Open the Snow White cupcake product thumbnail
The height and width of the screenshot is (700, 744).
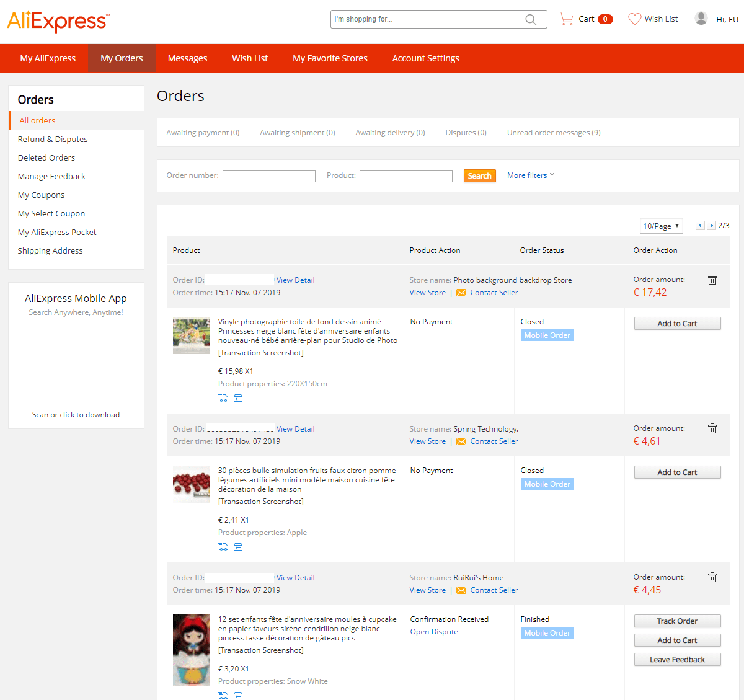tap(192, 650)
